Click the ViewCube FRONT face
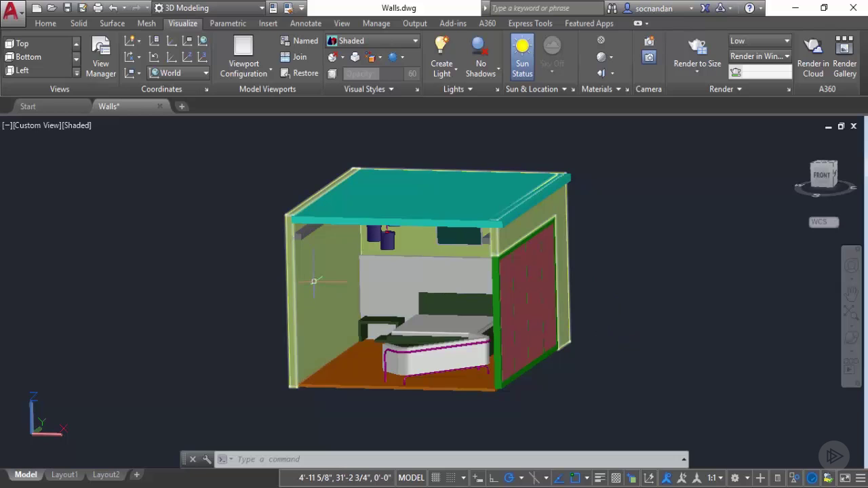This screenshot has width=868, height=488. (822, 175)
